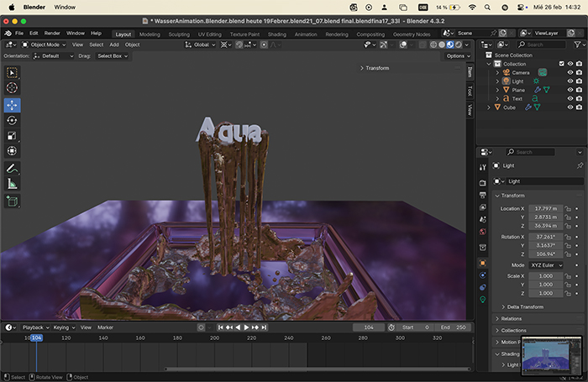The height and width of the screenshot is (382, 588).
Task: Select the Rotate tool
Action: pyautogui.click(x=13, y=120)
